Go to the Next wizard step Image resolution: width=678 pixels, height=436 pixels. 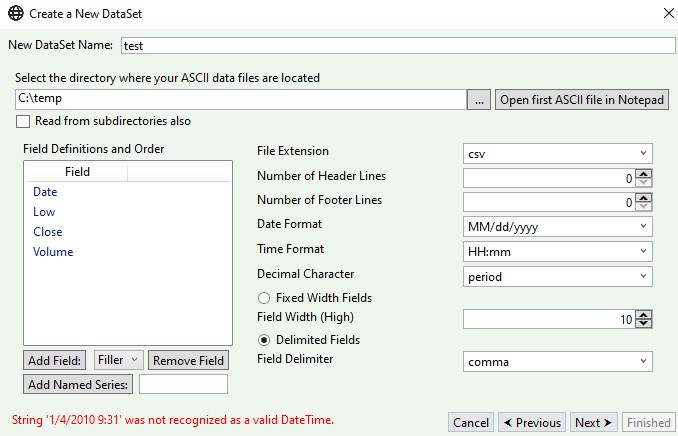tap(593, 423)
